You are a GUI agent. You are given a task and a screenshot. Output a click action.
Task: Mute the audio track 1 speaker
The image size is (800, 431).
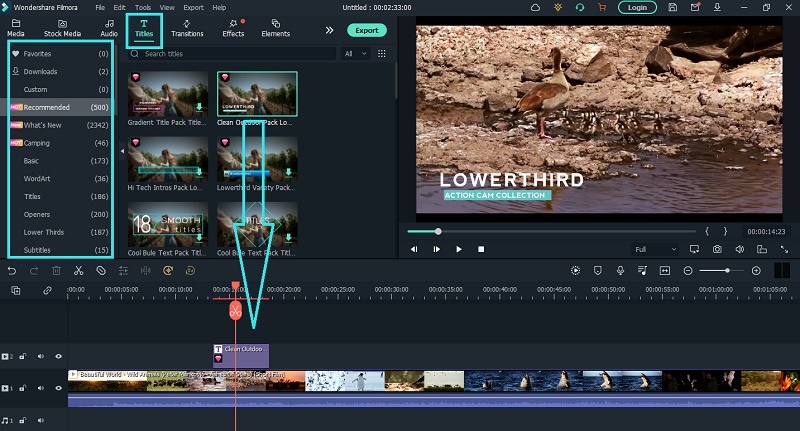coord(41,420)
